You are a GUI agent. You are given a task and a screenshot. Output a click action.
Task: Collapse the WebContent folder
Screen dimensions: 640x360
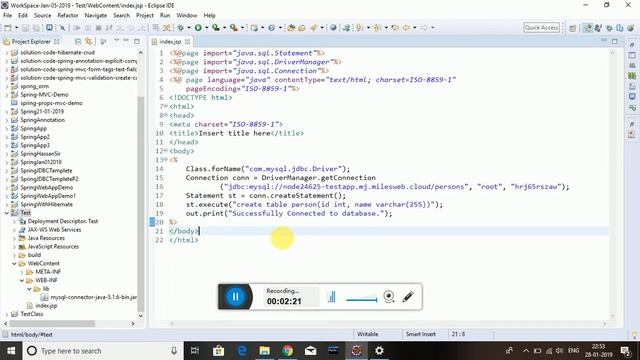click(14, 263)
